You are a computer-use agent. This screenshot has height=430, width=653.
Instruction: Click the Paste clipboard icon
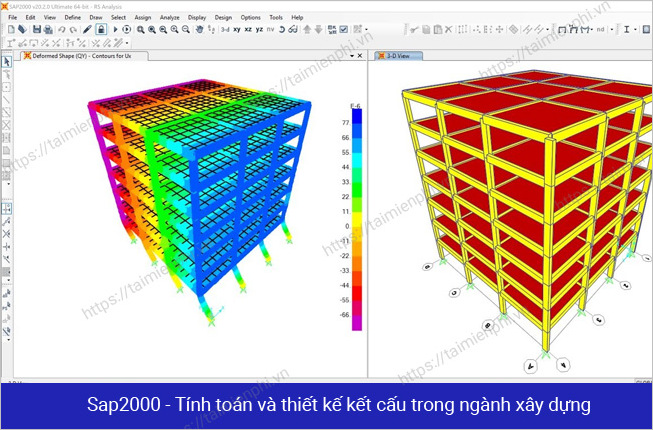437,29
